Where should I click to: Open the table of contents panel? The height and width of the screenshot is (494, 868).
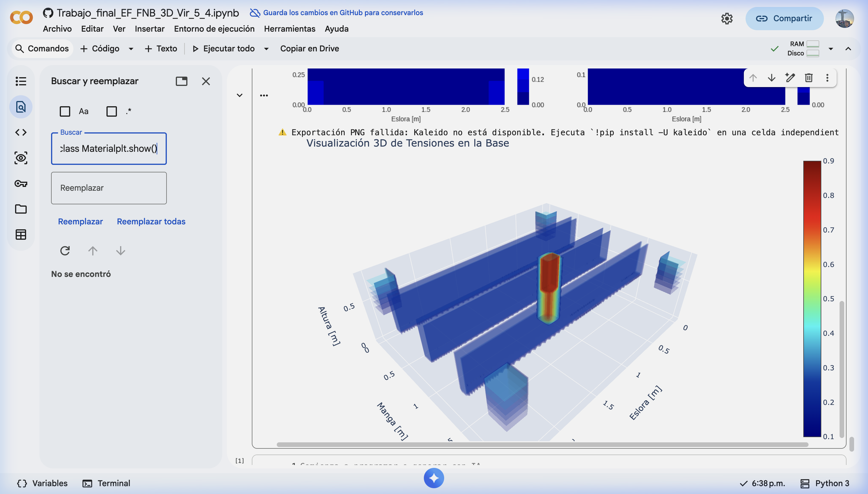21,81
